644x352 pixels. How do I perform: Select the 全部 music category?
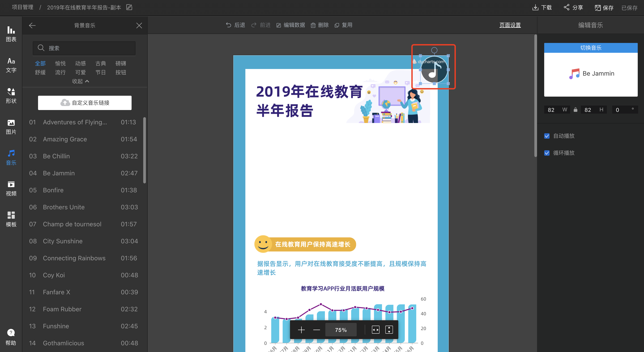click(40, 64)
